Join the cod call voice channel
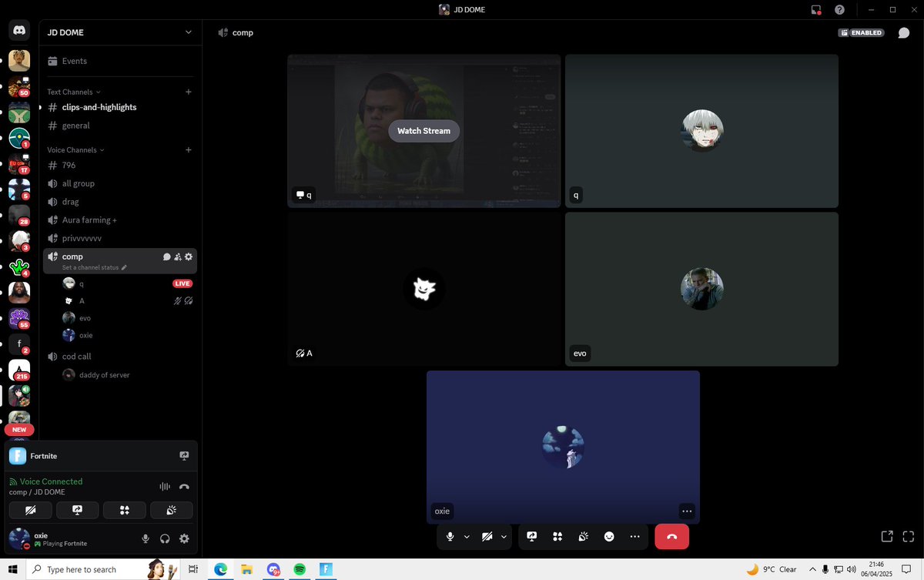Image resolution: width=924 pixels, height=580 pixels. coord(119,356)
